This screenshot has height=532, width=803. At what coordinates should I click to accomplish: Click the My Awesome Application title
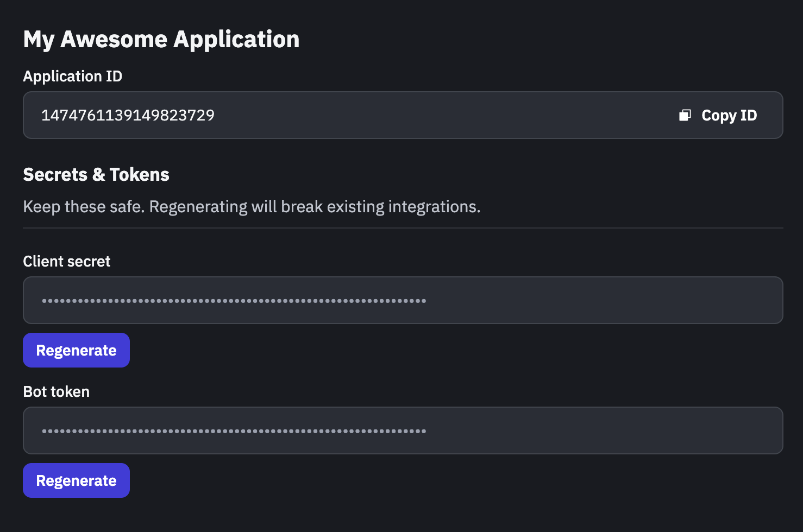tap(161, 40)
